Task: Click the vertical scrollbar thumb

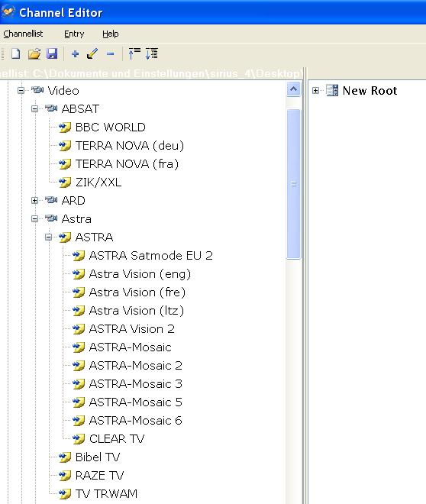Action: coord(293,184)
